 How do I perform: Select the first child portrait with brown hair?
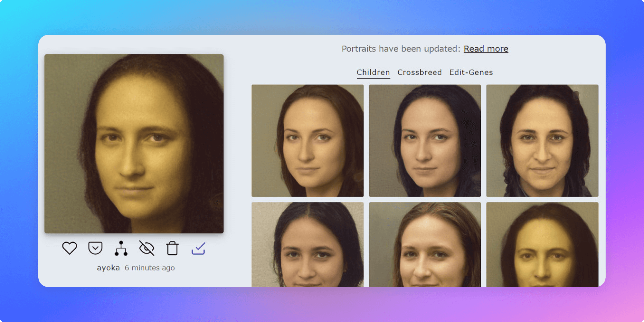click(x=308, y=141)
